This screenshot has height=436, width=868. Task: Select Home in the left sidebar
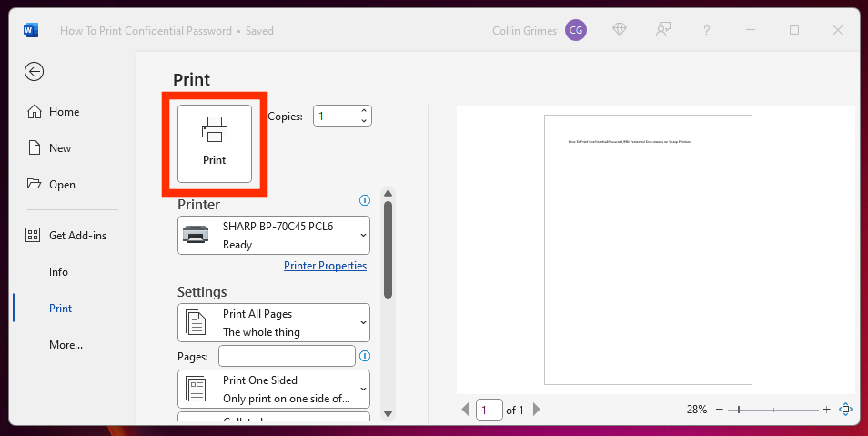(64, 112)
